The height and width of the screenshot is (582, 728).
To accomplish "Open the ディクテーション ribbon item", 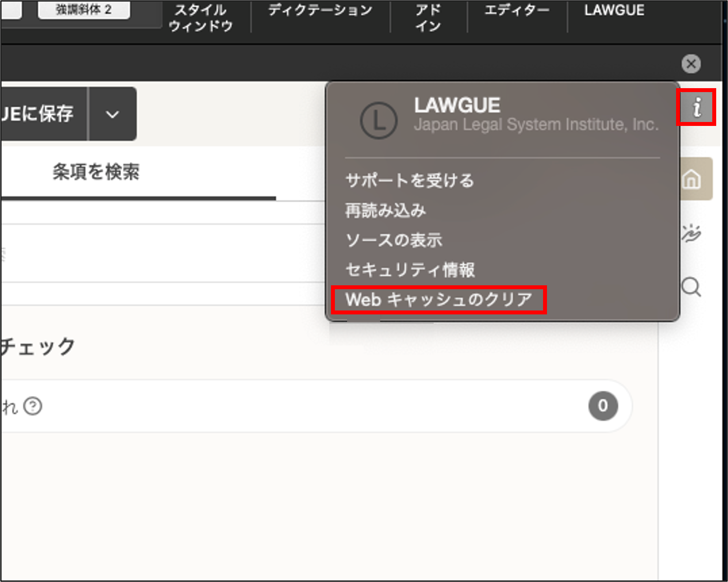I will [x=320, y=11].
